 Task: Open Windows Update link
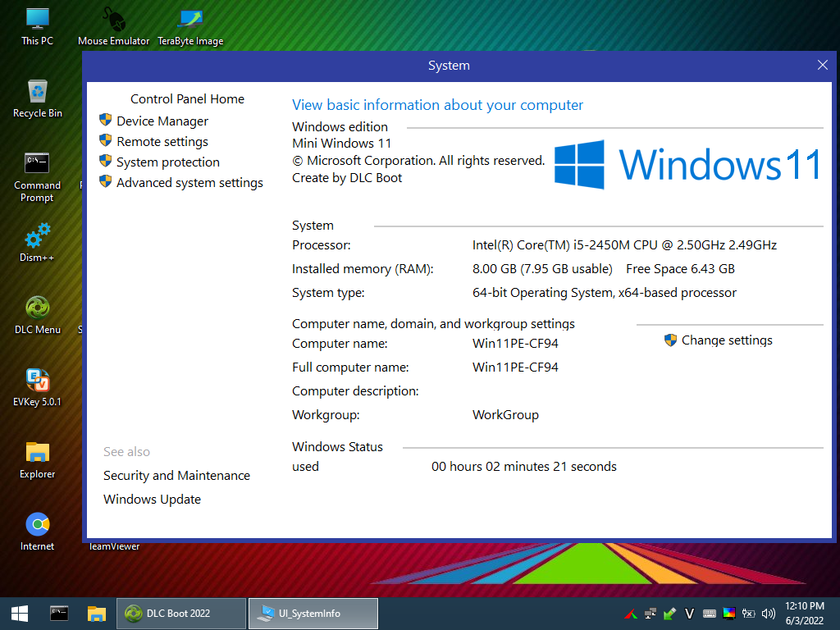152,500
